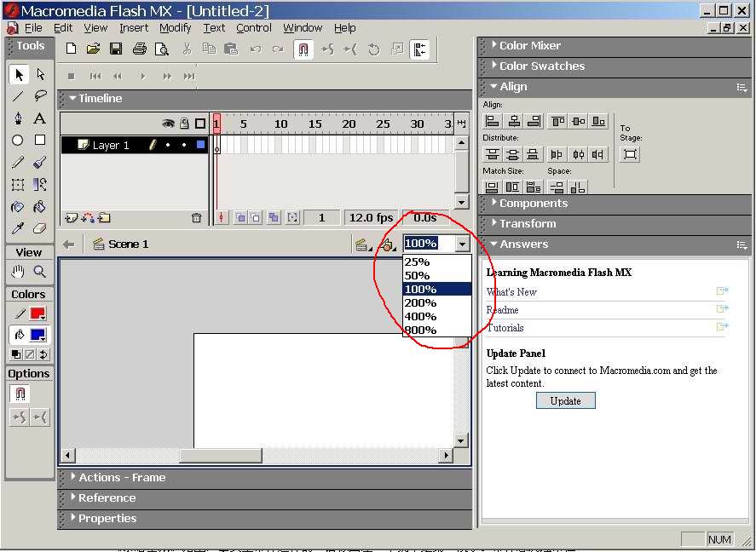Choose 25% from the zoom list
The height and width of the screenshot is (552, 756).
pos(437,262)
